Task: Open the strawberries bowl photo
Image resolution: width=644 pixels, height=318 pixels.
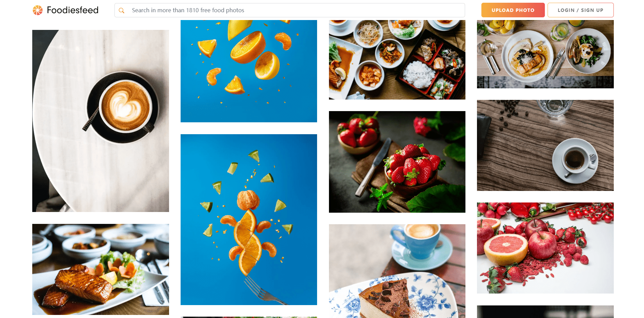Action: click(397, 162)
